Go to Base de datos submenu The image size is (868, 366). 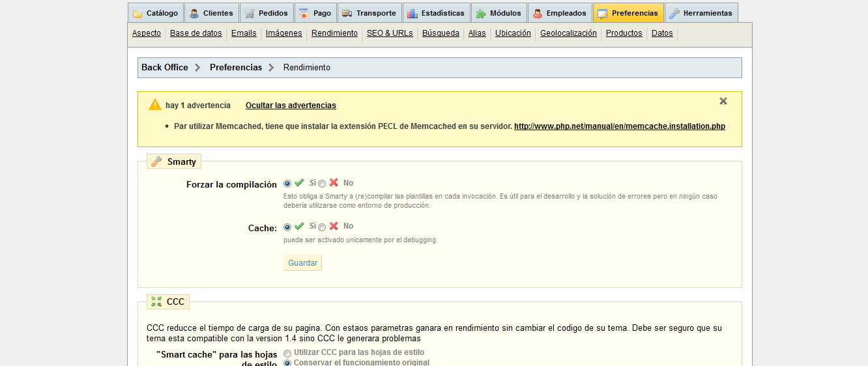tap(196, 33)
